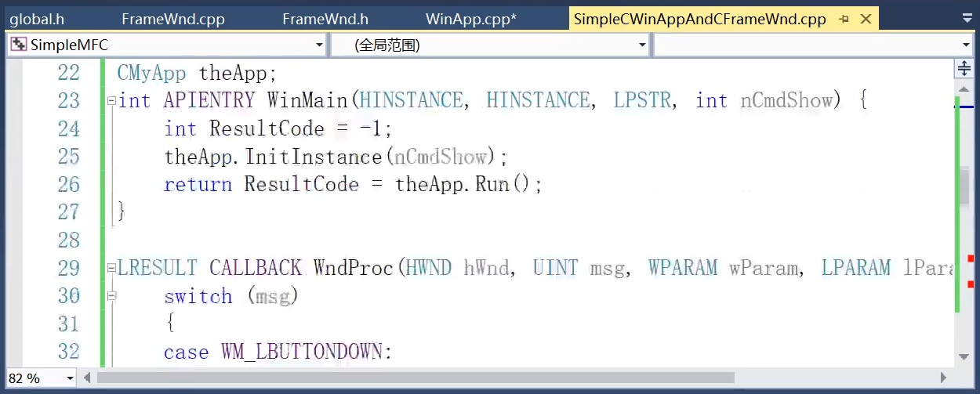
Task: Open the 82 % zoom level dropdown
Action: [70, 378]
